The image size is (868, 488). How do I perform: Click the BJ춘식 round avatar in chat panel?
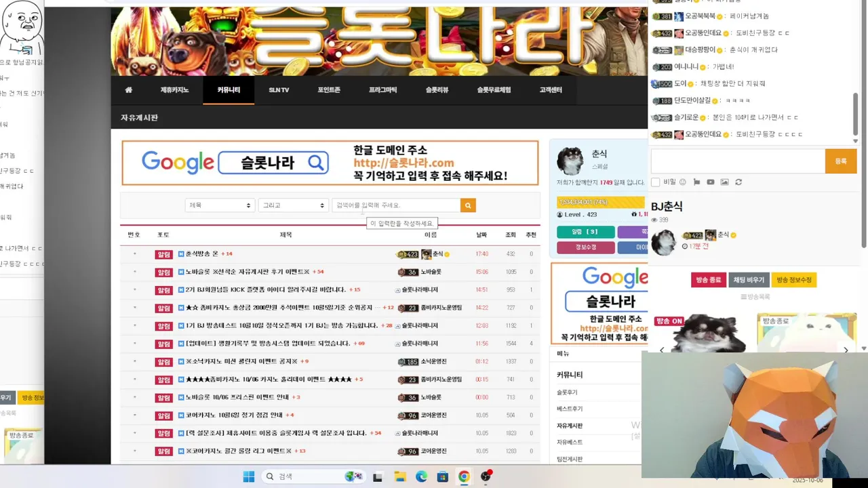[x=663, y=242]
